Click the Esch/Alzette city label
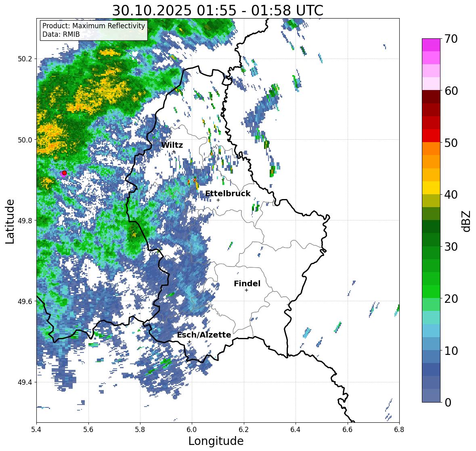The image size is (476, 451). (x=204, y=335)
